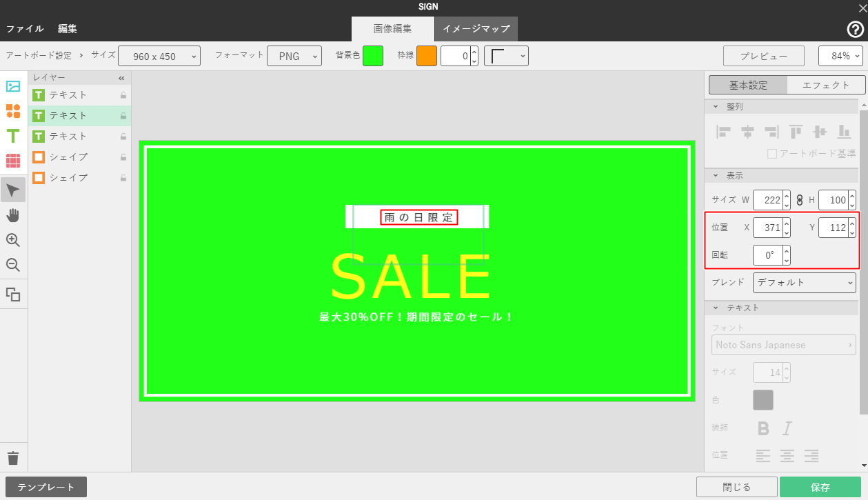
Task: Select the 基本設定 tab
Action: [x=748, y=85]
